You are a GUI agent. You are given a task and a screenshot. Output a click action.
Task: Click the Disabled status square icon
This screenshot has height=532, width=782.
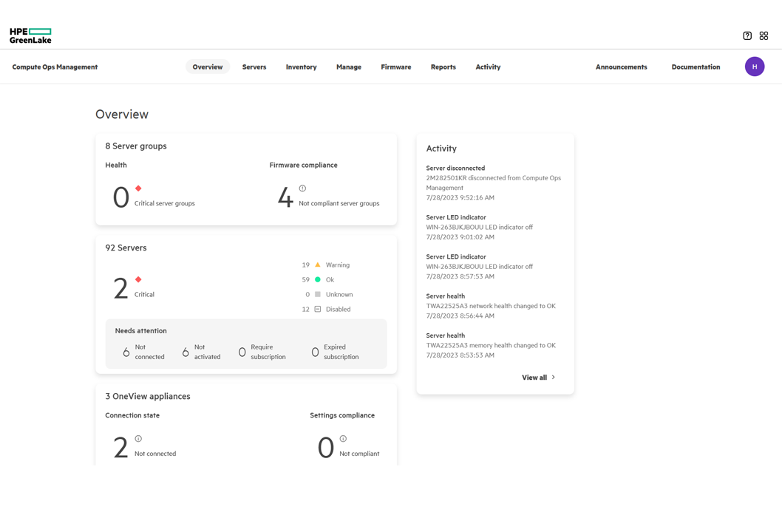coord(318,309)
